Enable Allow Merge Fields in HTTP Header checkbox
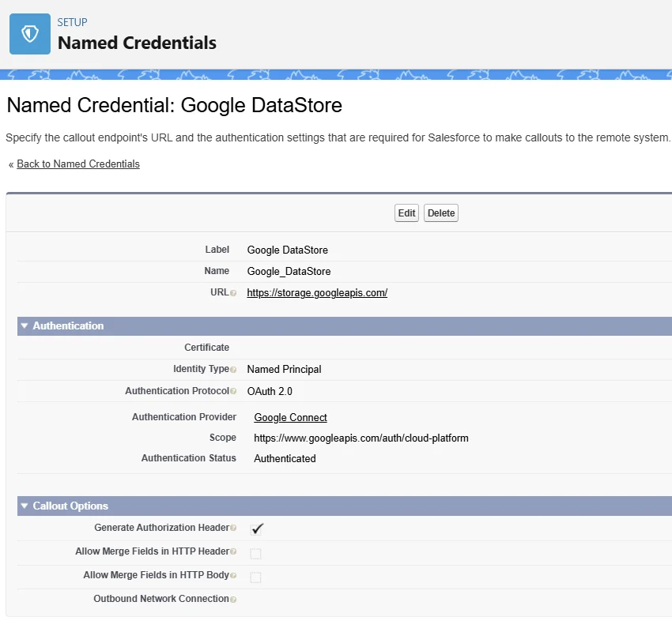The width and height of the screenshot is (672, 632). pos(255,553)
